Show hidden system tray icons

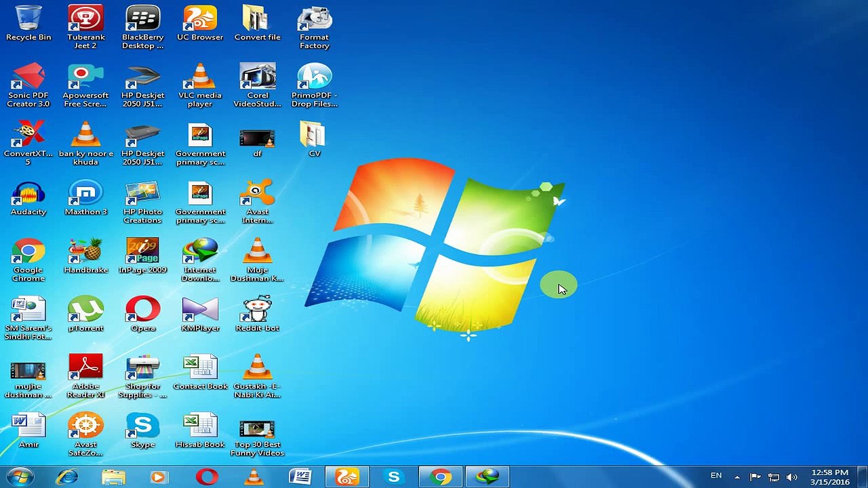click(x=737, y=477)
